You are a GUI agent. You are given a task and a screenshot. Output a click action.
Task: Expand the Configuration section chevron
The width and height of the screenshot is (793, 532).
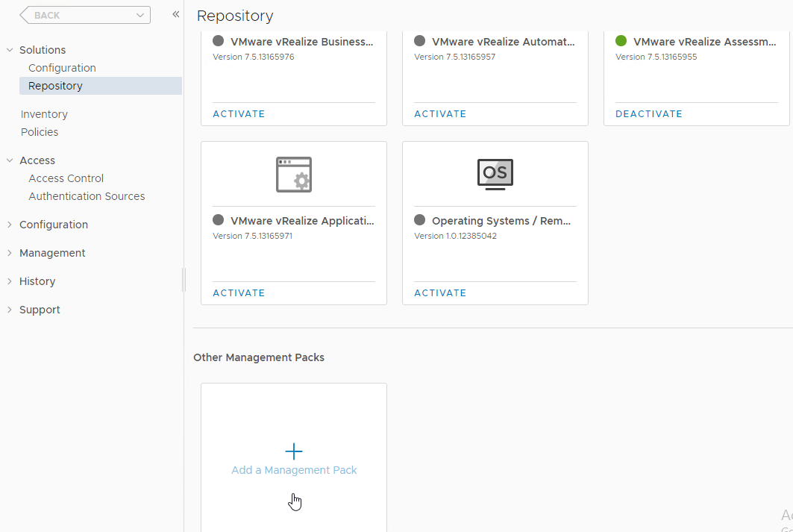pyautogui.click(x=10, y=224)
